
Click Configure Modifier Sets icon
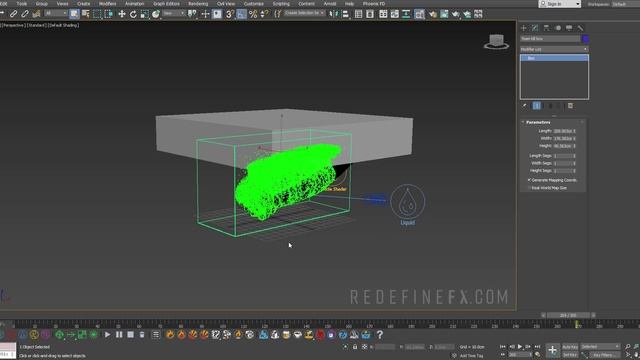(x=570, y=106)
